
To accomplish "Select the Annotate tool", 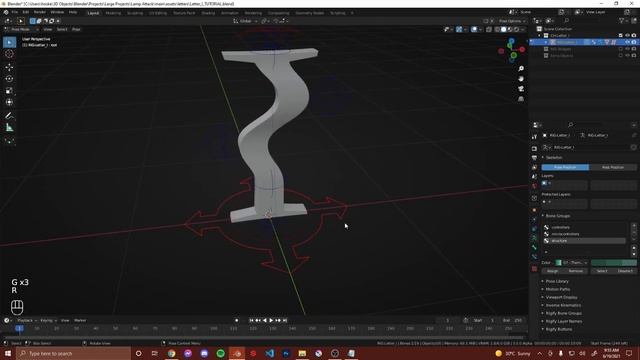I will (x=9, y=116).
